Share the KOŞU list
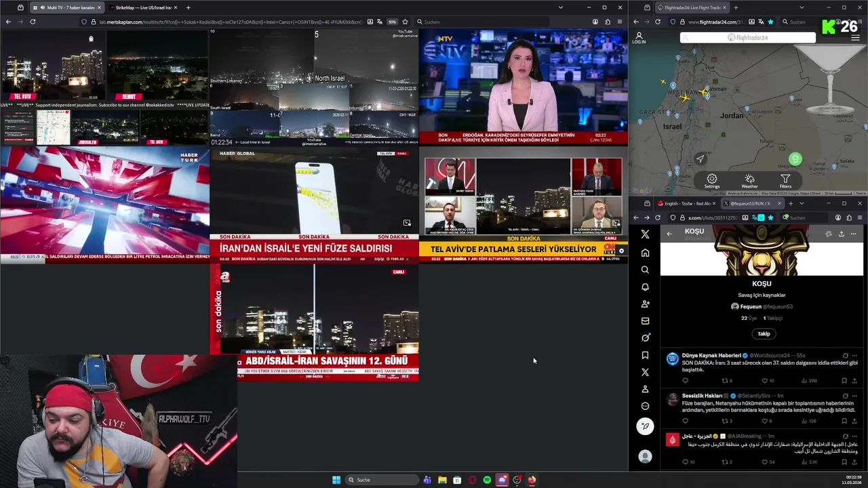The width and height of the screenshot is (868, 488). click(841, 234)
